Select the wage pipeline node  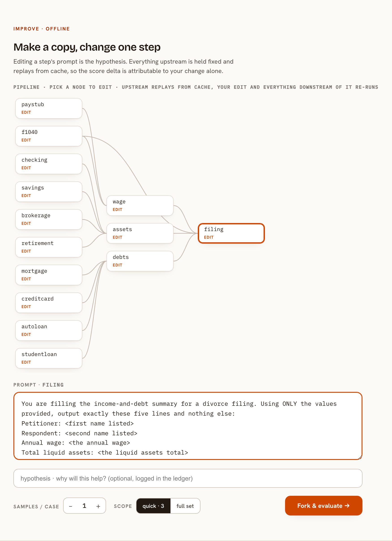[140, 206]
